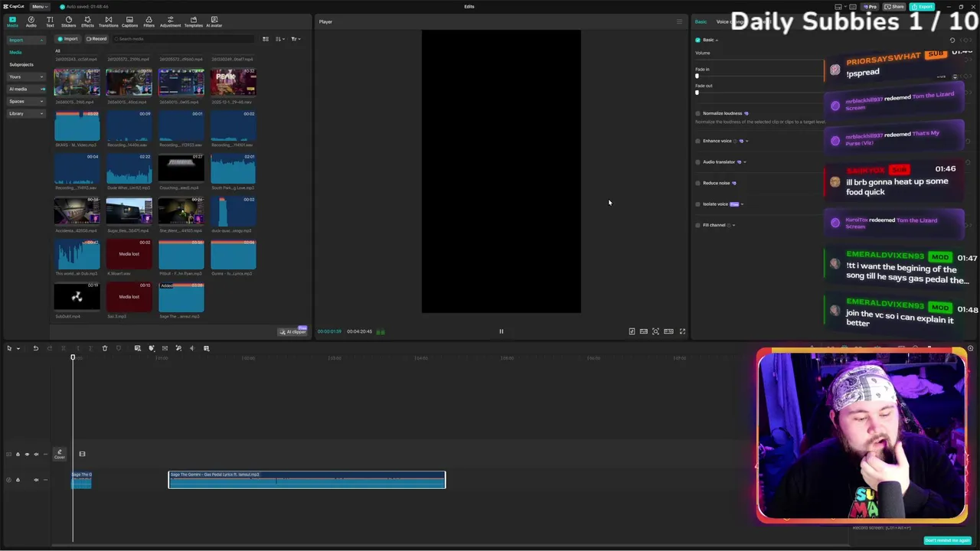The width and height of the screenshot is (980, 551).
Task: Open the Filters panel
Action: [x=149, y=21]
